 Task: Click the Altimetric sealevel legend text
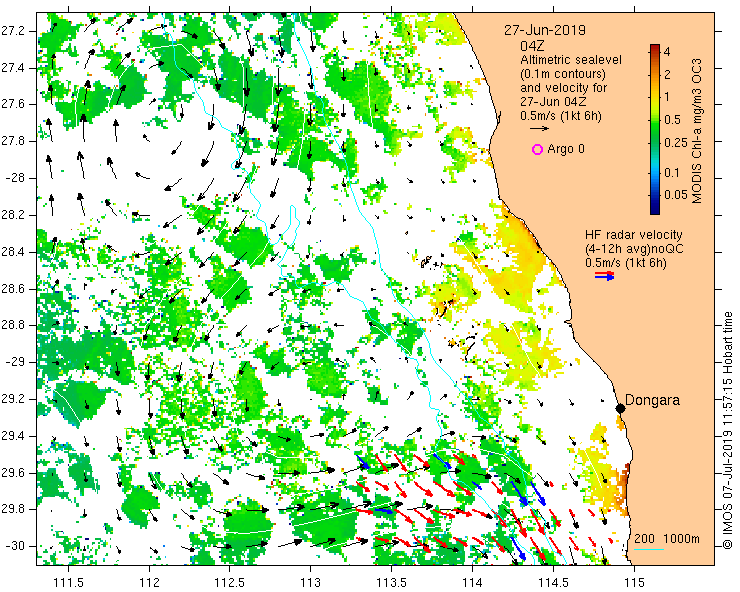(571, 60)
